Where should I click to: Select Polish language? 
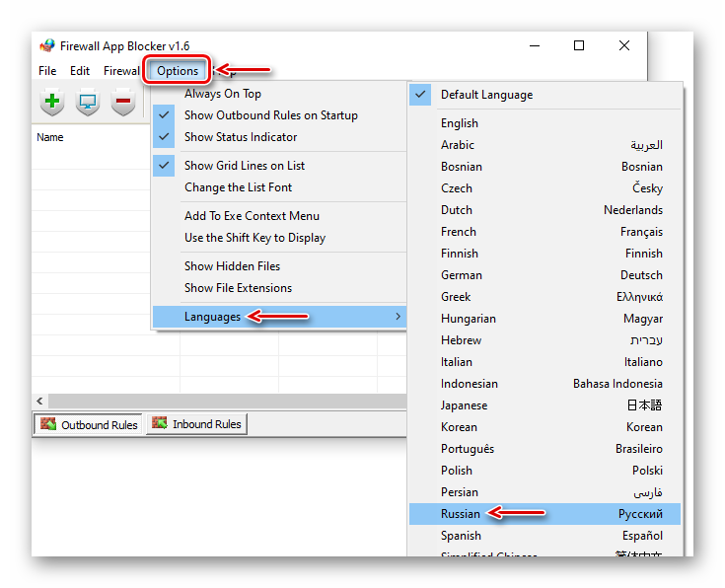(x=544, y=471)
